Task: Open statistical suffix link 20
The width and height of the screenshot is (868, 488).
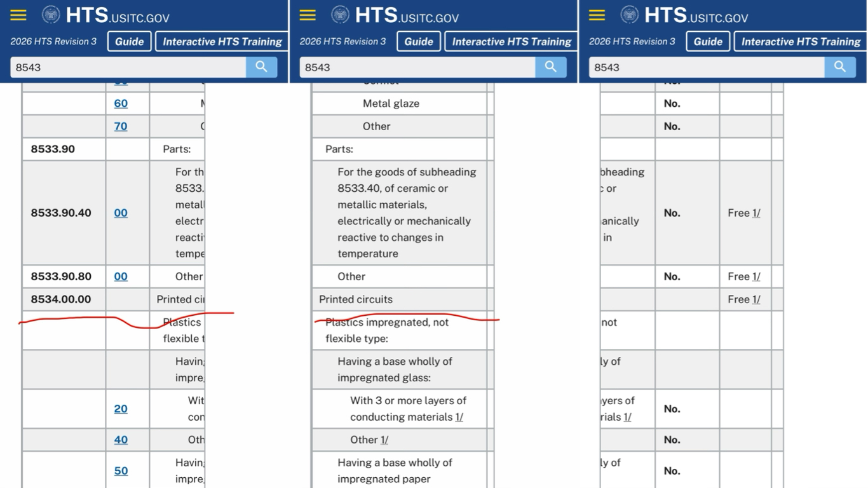Action: pyautogui.click(x=121, y=409)
